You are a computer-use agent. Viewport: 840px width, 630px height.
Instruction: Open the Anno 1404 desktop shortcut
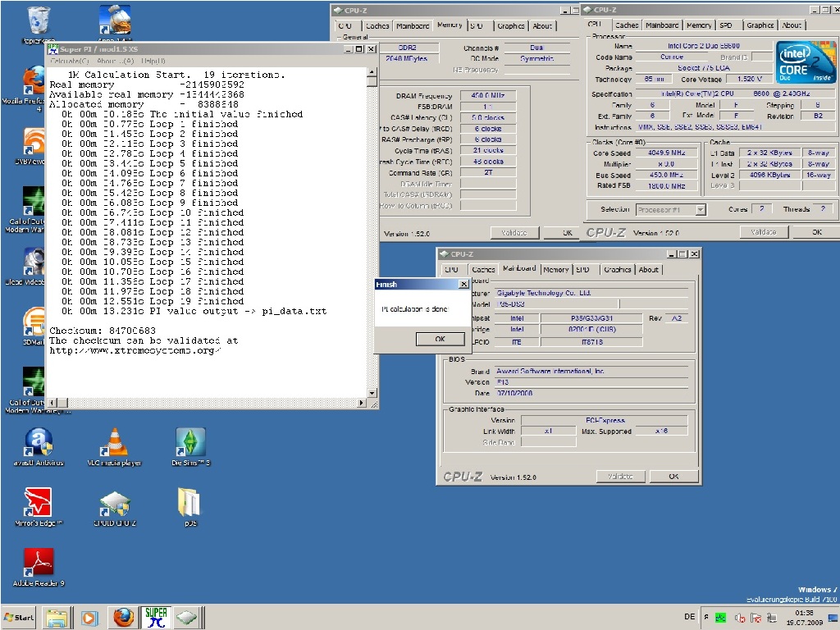point(115,22)
